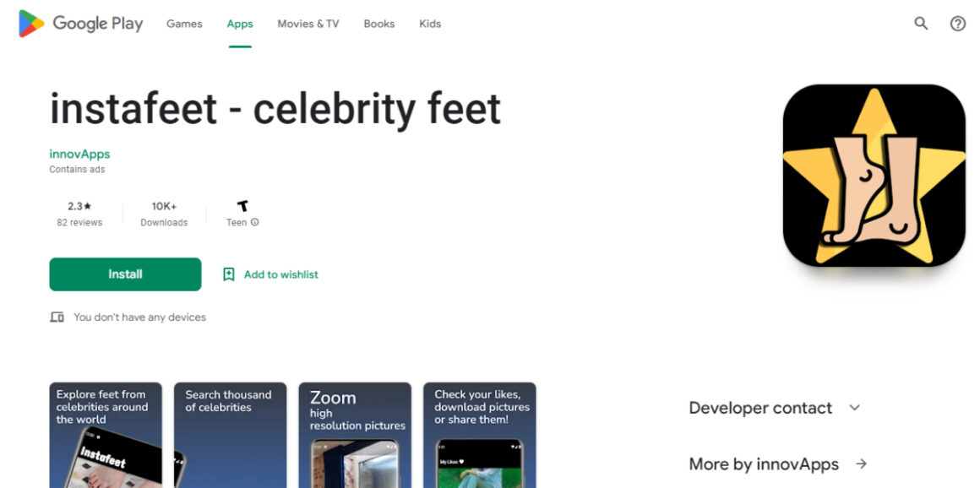The width and height of the screenshot is (980, 488).
Task: Open the Zoom high resolution screenshot
Action: coord(355,435)
